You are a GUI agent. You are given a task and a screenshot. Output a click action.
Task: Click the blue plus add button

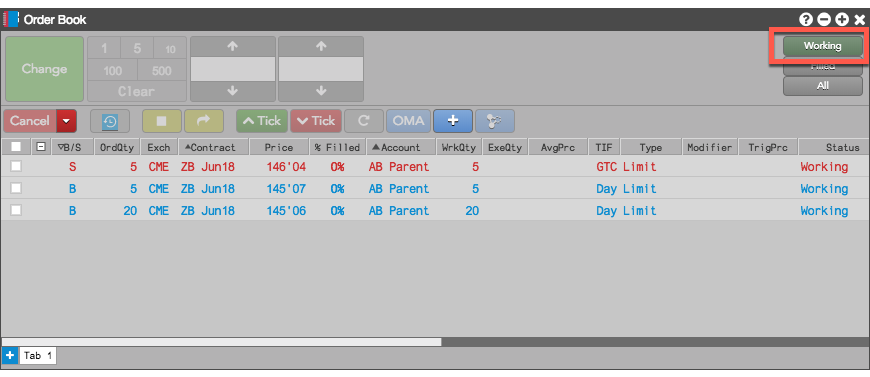click(x=453, y=121)
